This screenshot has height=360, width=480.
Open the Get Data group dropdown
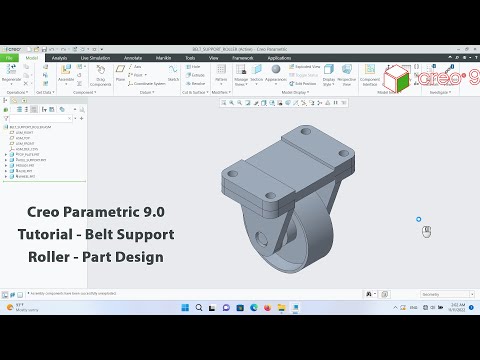[x=45, y=92]
